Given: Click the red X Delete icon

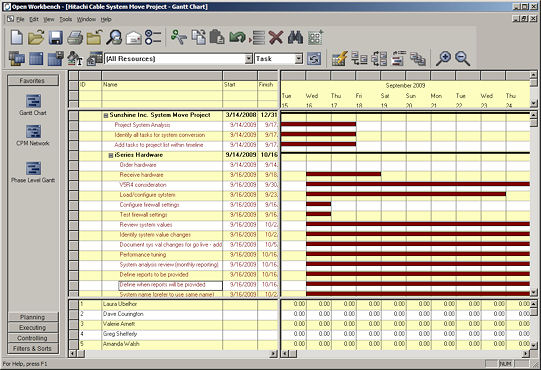Looking at the screenshot, I should click(x=276, y=38).
